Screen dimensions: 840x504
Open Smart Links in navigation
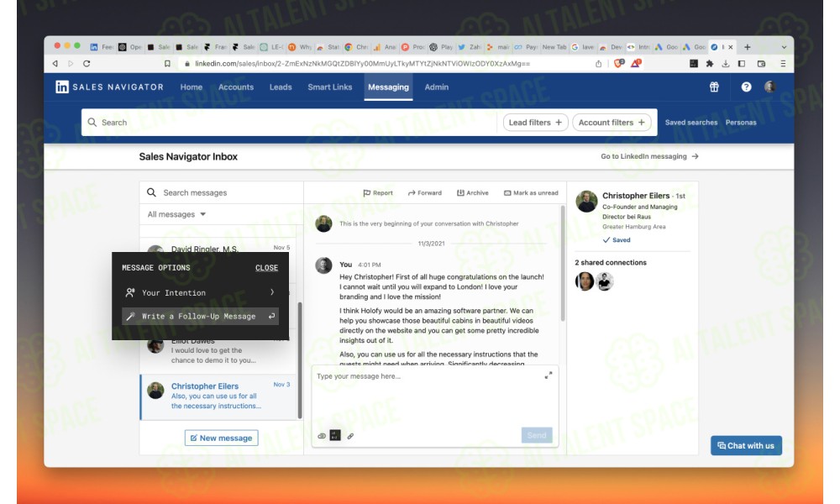329,87
